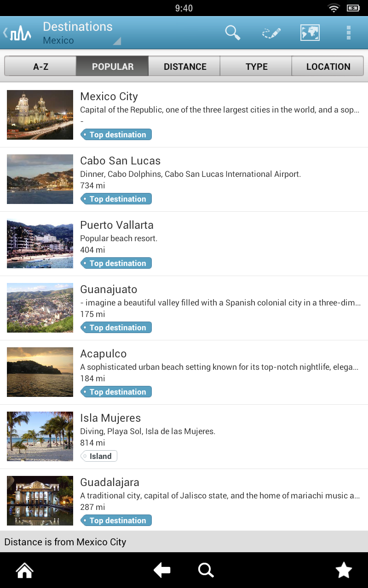Screen dimensions: 368x588
Task: Sort destinations by A-Z
Action: pos(40,67)
